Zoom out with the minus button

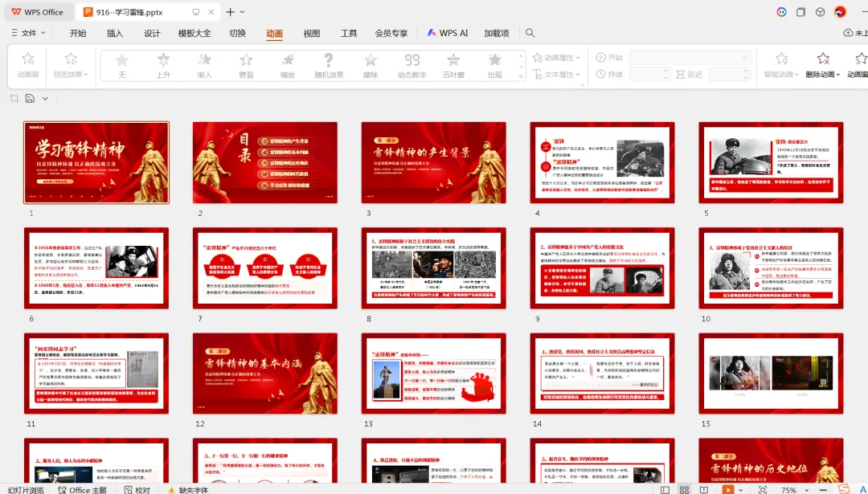(823, 489)
